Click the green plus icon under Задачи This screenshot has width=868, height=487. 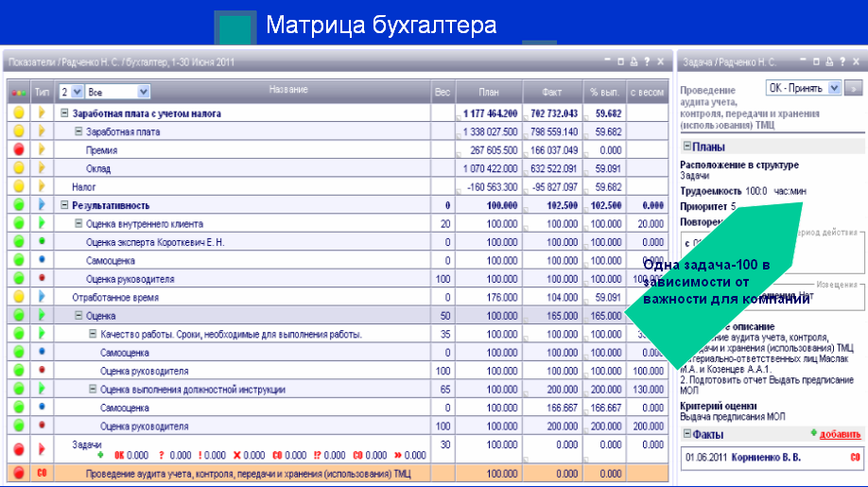(x=100, y=455)
